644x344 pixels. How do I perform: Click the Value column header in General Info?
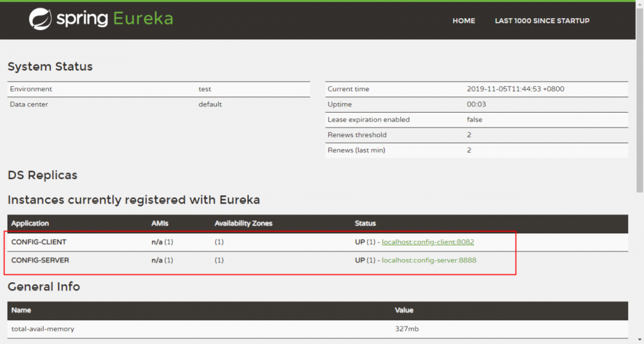pyautogui.click(x=404, y=311)
